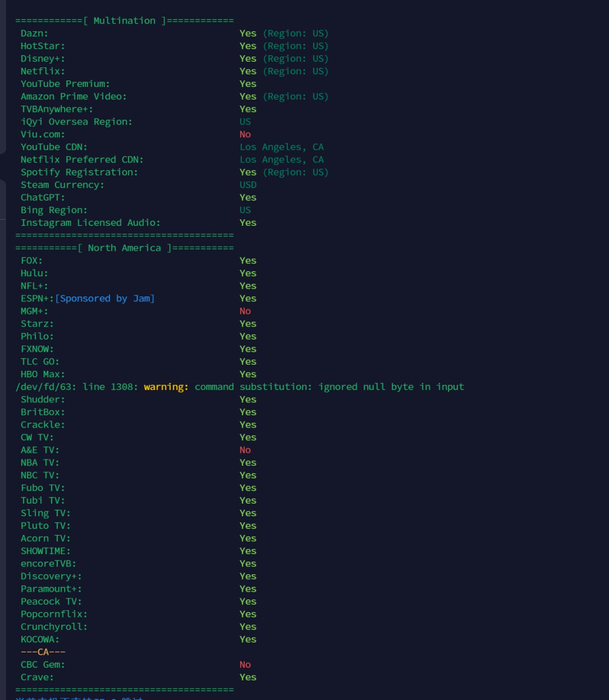Click the "Crunchyroll:" label
The height and width of the screenshot is (700, 609).
pyautogui.click(x=54, y=626)
